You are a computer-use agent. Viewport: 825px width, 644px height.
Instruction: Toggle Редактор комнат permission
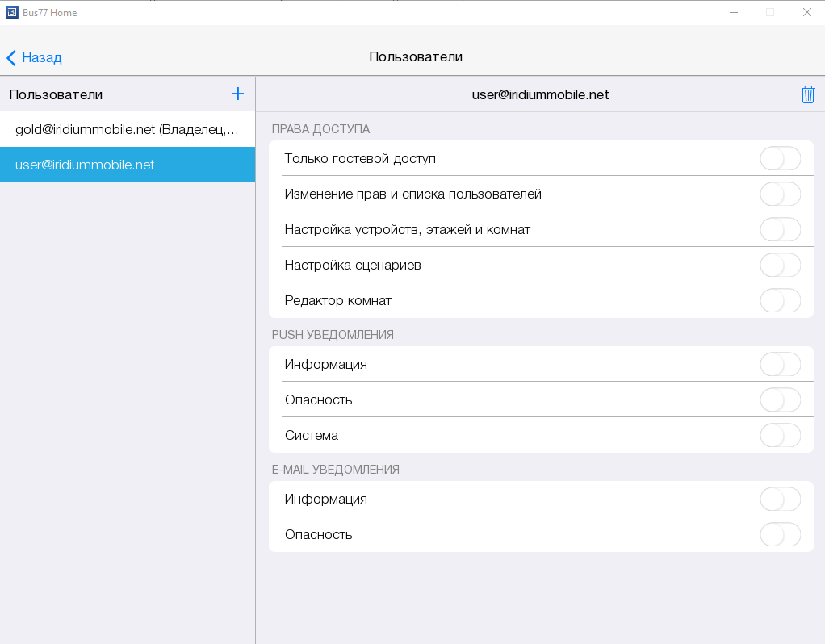(780, 301)
